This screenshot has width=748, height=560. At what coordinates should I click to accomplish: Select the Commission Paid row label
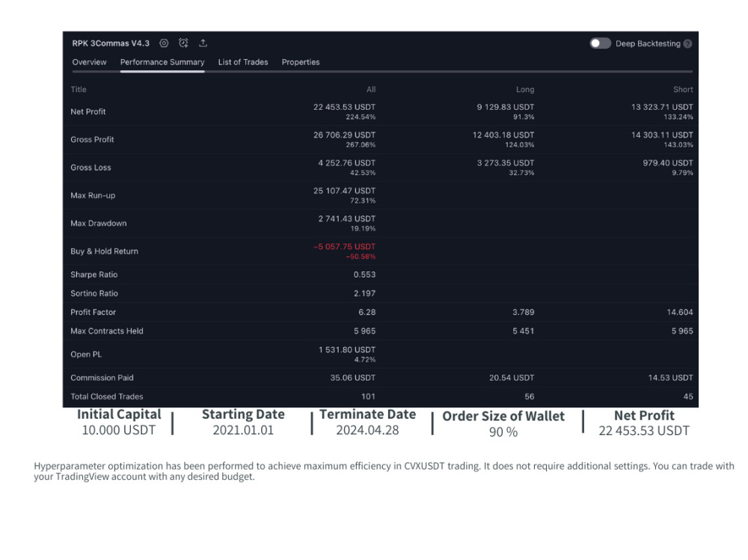pos(102,378)
